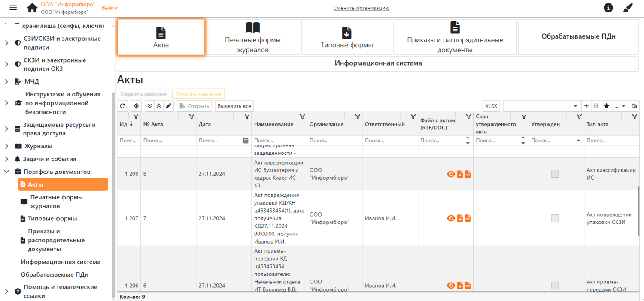Preview act file with eye icon, row 1 207
Screen dimensions: 644x301
(x=451, y=218)
